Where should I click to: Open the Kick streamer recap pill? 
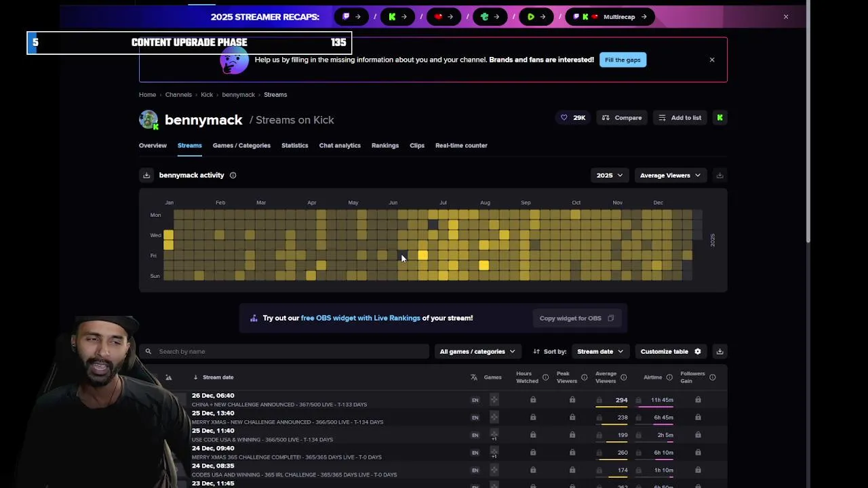pos(397,17)
